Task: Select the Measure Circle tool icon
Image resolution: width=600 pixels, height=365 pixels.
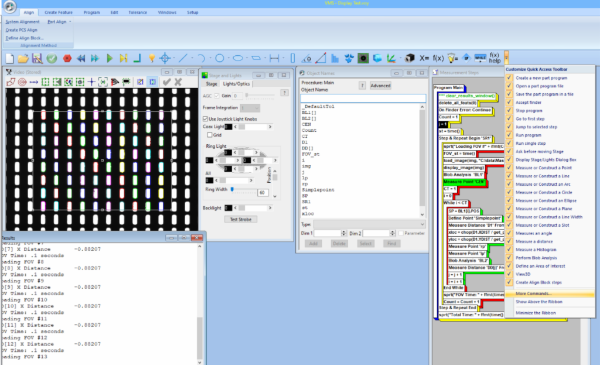Action: (x=220, y=58)
